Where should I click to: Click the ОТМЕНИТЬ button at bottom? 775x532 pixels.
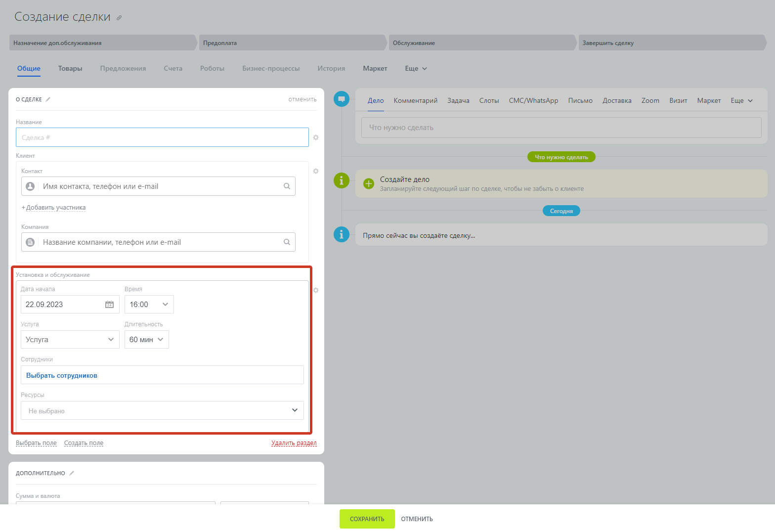(x=417, y=519)
